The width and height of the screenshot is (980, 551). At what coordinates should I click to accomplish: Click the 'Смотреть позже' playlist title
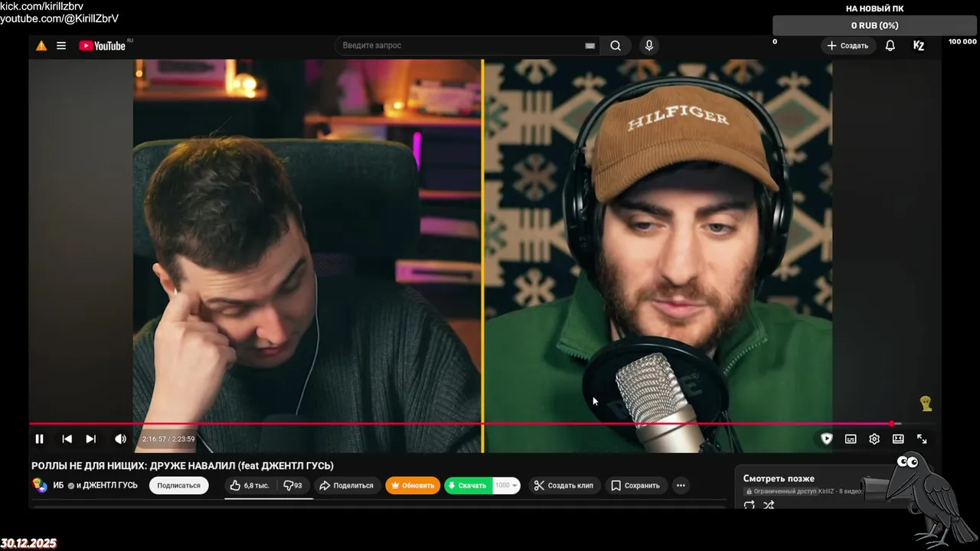(x=779, y=478)
